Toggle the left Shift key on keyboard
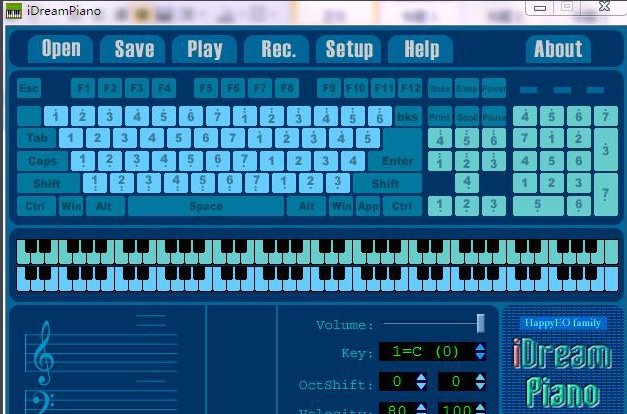 point(47,184)
